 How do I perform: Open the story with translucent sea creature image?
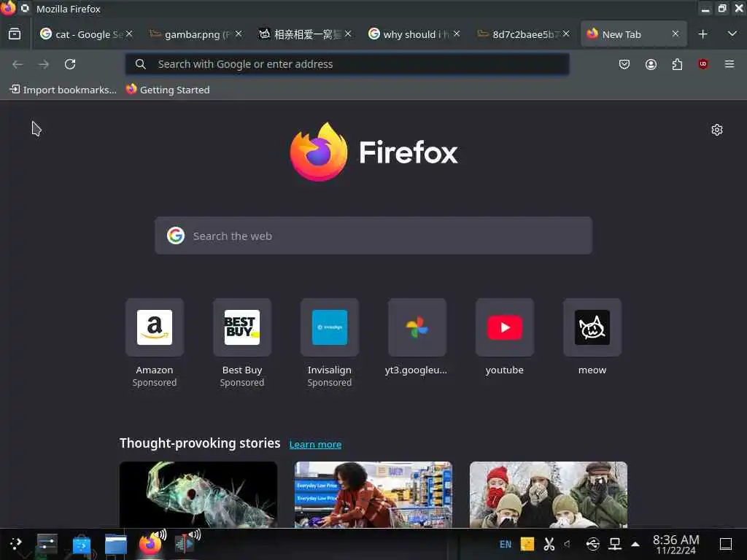click(198, 494)
